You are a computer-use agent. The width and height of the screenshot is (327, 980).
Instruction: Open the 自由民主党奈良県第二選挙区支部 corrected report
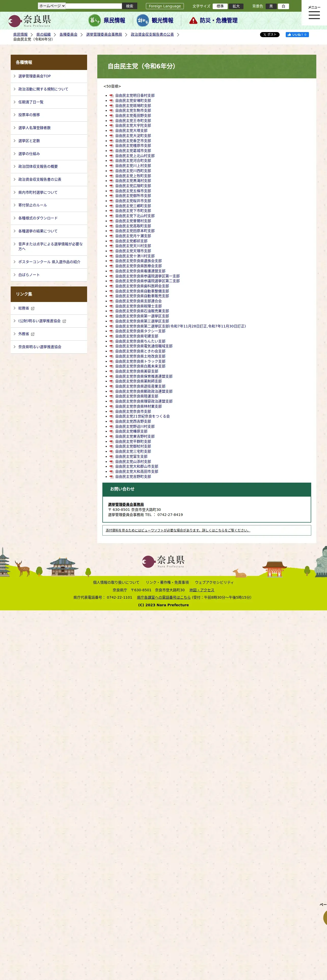pyautogui.click(x=181, y=326)
